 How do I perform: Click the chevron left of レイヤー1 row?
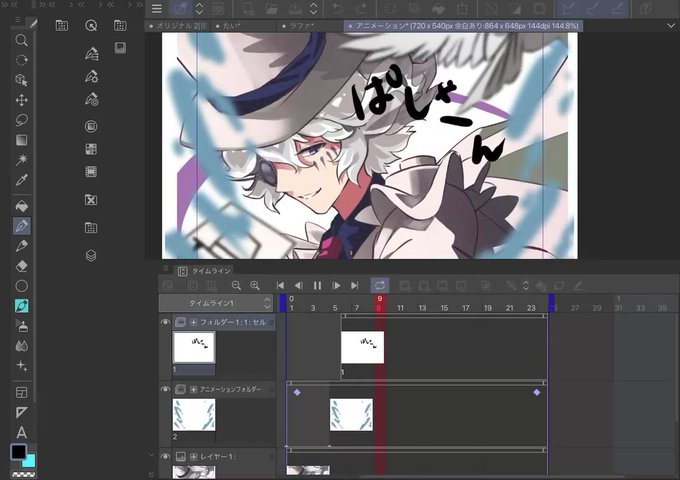pyautogui.click(x=151, y=455)
